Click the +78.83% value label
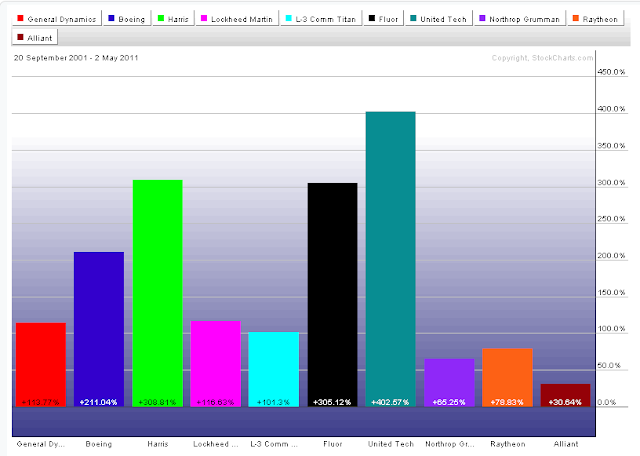640x456 pixels. [507, 402]
